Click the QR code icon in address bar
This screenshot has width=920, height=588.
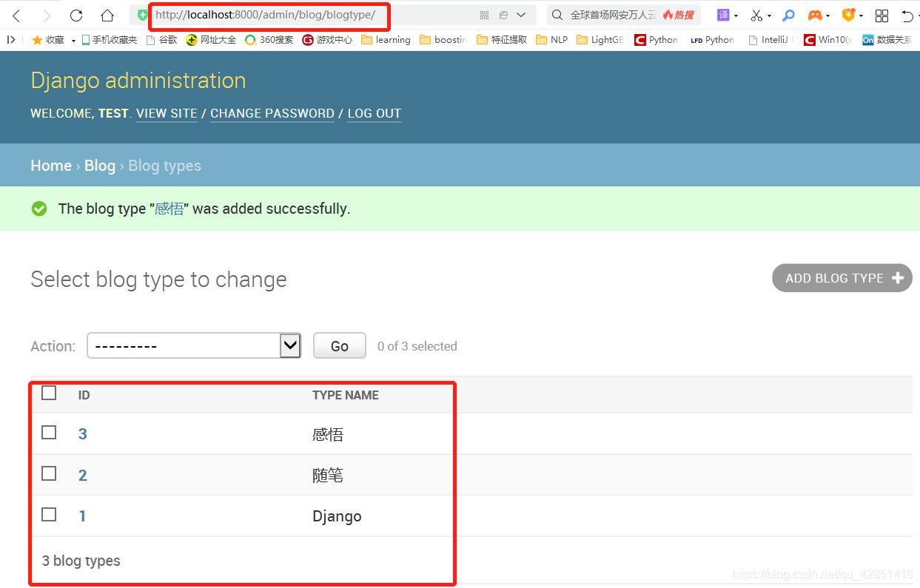pos(485,15)
